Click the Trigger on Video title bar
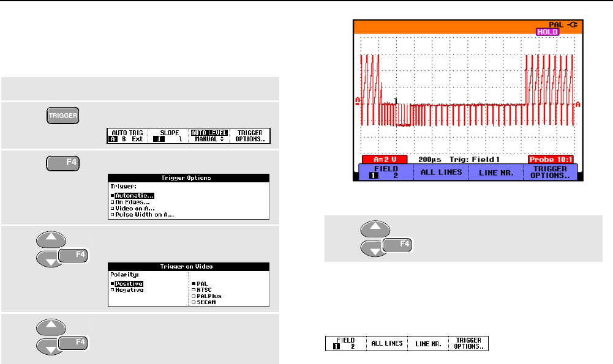 point(189,267)
